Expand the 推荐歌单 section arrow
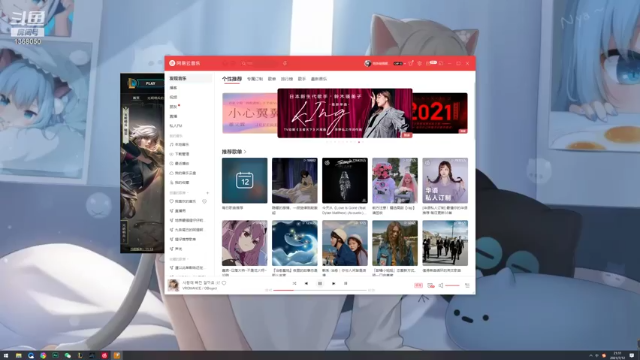The image size is (640, 360). [245, 152]
